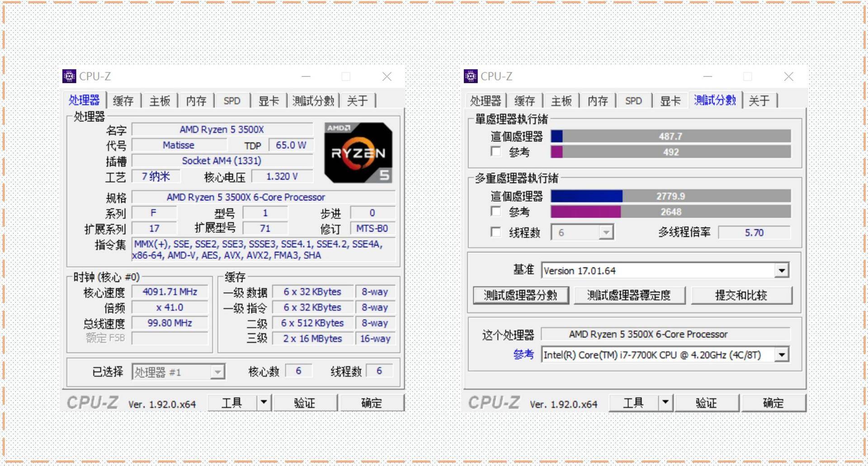Click the 測試處理器穩定度 button
This screenshot has width=868, height=466.
pyautogui.click(x=629, y=295)
